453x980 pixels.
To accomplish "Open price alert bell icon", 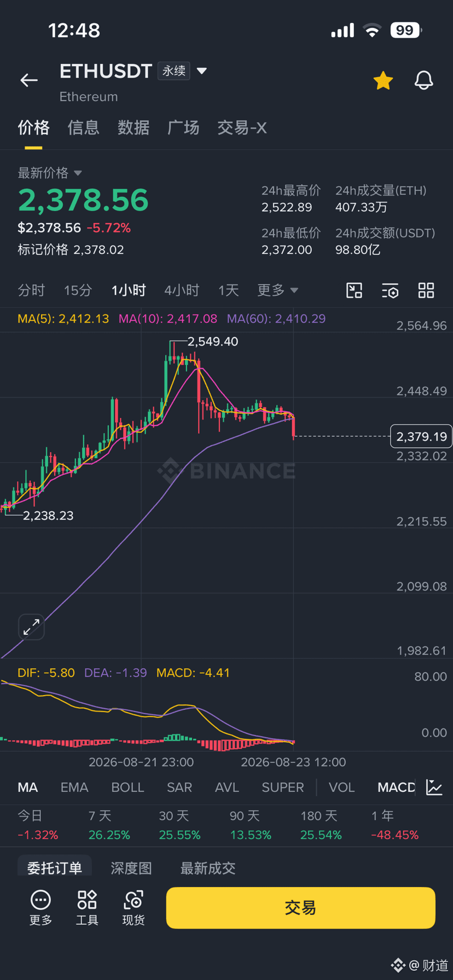I will pos(423,80).
